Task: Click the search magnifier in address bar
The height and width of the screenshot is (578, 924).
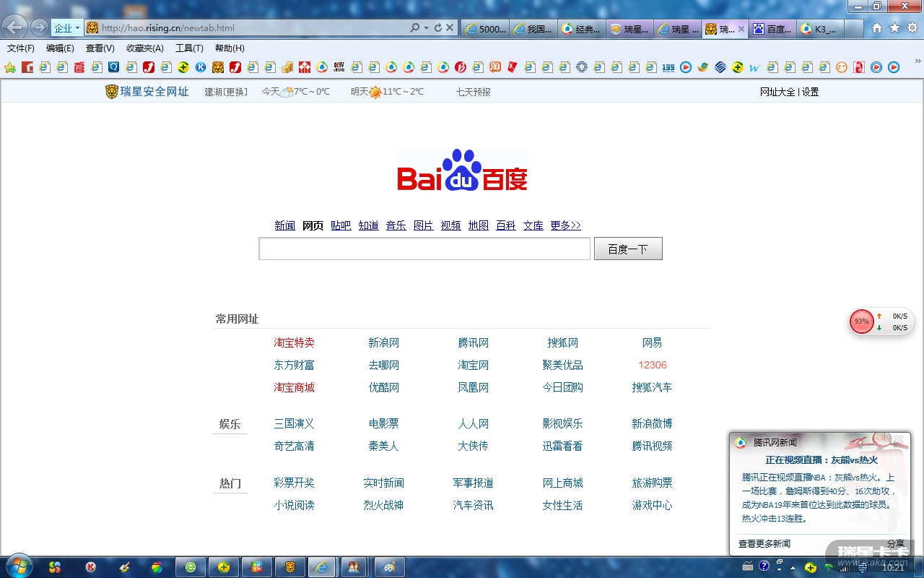Action: coord(414,27)
